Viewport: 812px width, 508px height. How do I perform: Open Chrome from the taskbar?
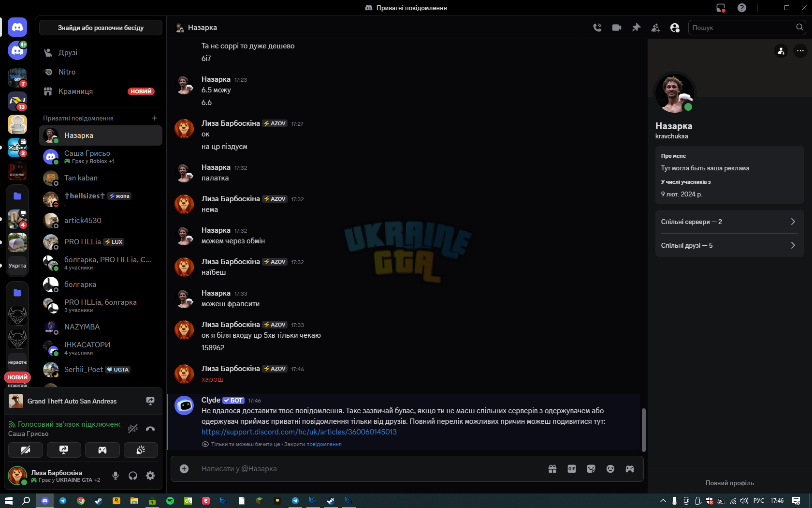pyautogui.click(x=81, y=501)
